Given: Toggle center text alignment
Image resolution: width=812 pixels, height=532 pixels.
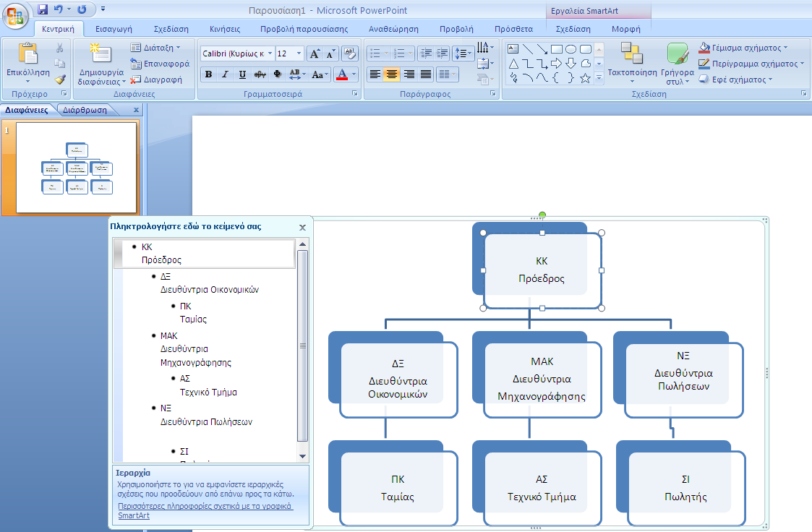Looking at the screenshot, I should 392,74.
